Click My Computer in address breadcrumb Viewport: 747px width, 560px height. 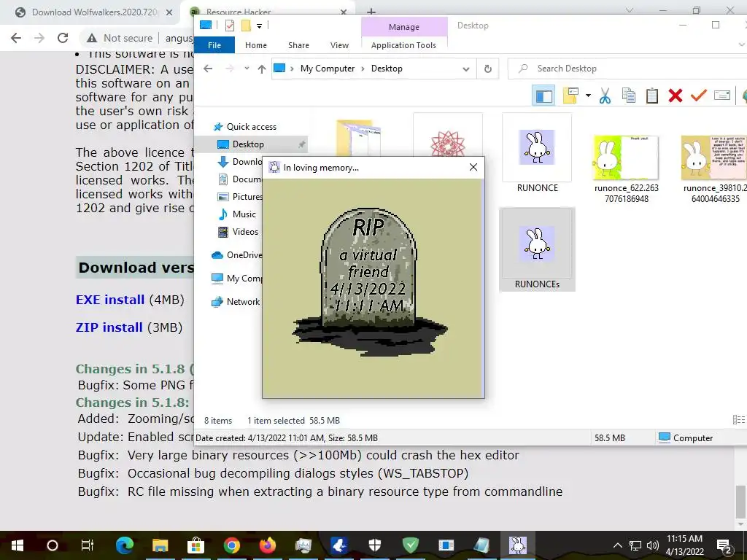point(328,69)
